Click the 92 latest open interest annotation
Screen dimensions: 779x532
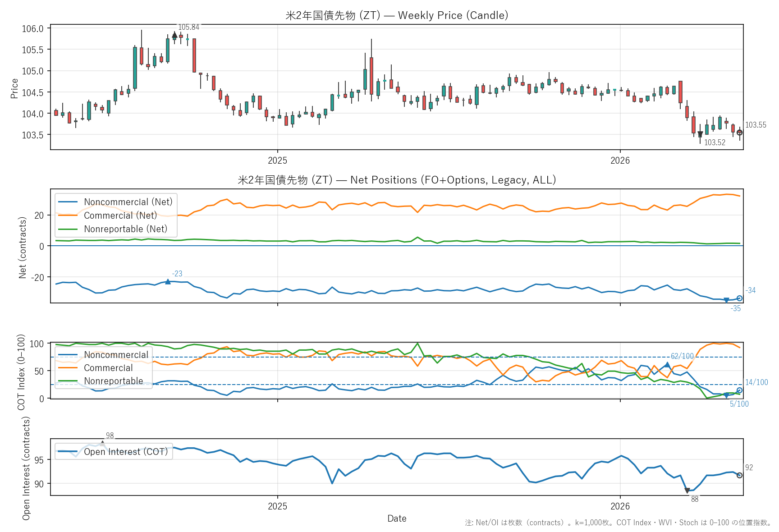(749, 468)
